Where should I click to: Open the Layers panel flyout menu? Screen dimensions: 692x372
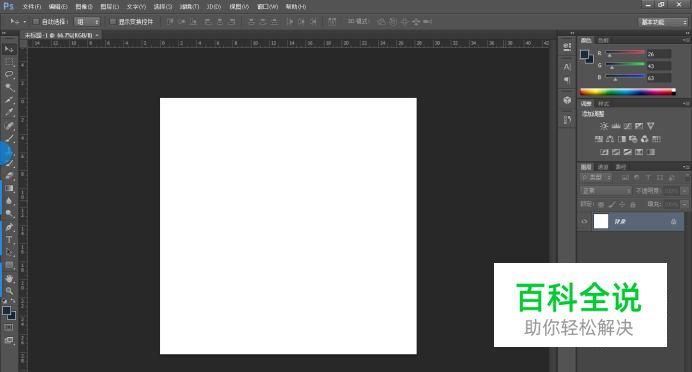685,167
